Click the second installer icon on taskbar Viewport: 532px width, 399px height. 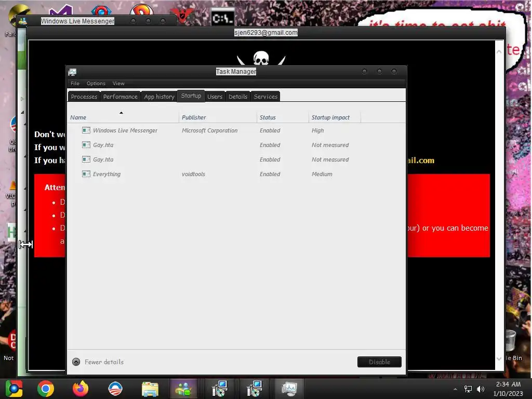[254, 389]
